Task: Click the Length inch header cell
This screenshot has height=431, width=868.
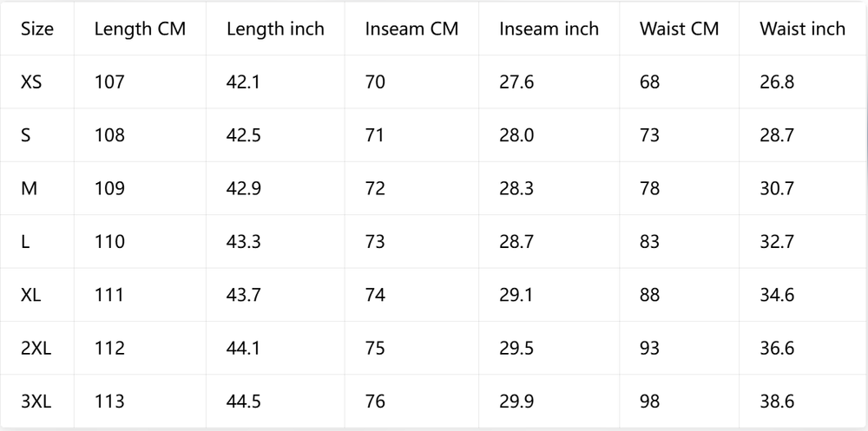Action: [x=275, y=29]
